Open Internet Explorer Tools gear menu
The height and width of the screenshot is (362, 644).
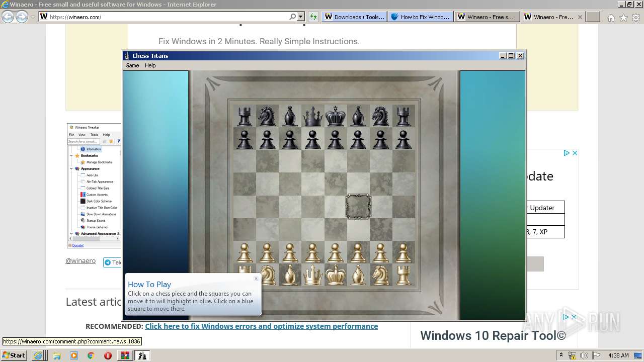(x=635, y=18)
